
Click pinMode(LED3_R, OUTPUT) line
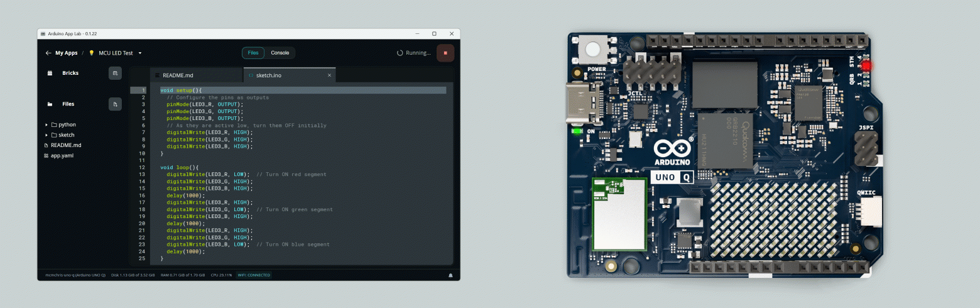[205, 104]
